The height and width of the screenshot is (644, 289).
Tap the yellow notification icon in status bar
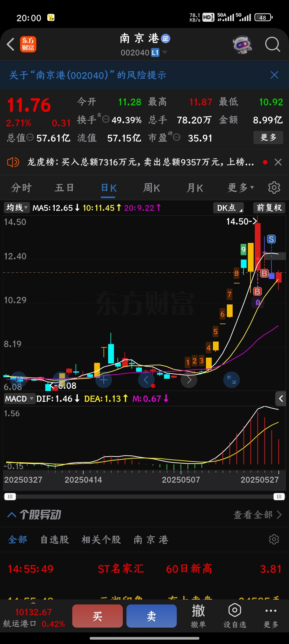tap(51, 18)
